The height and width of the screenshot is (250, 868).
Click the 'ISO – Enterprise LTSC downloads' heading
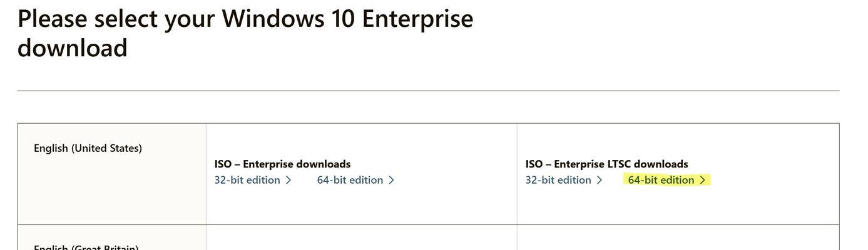(606, 164)
